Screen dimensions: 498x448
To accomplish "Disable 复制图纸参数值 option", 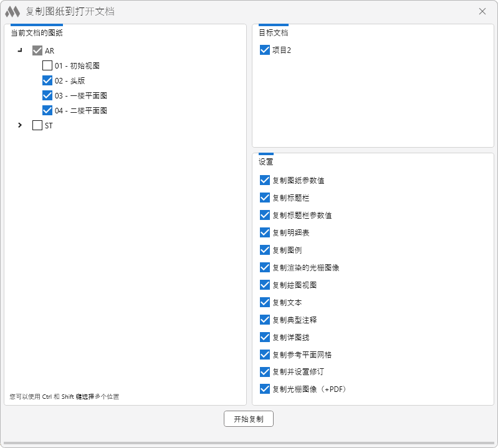I will click(x=265, y=181).
